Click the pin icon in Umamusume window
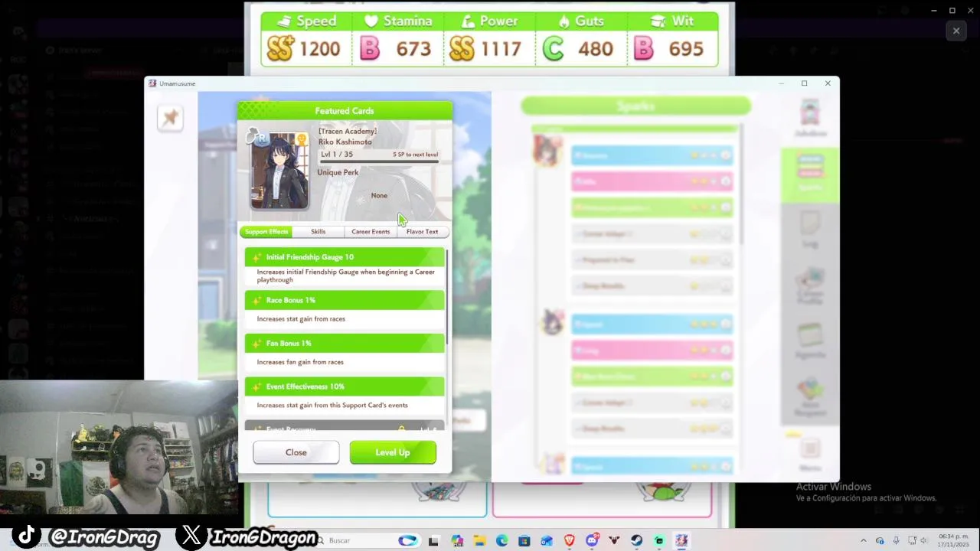The height and width of the screenshot is (551, 980). click(x=170, y=118)
